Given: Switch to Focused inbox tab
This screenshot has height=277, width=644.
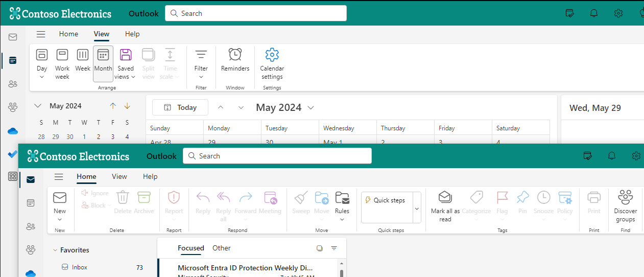Looking at the screenshot, I should click(x=191, y=248).
